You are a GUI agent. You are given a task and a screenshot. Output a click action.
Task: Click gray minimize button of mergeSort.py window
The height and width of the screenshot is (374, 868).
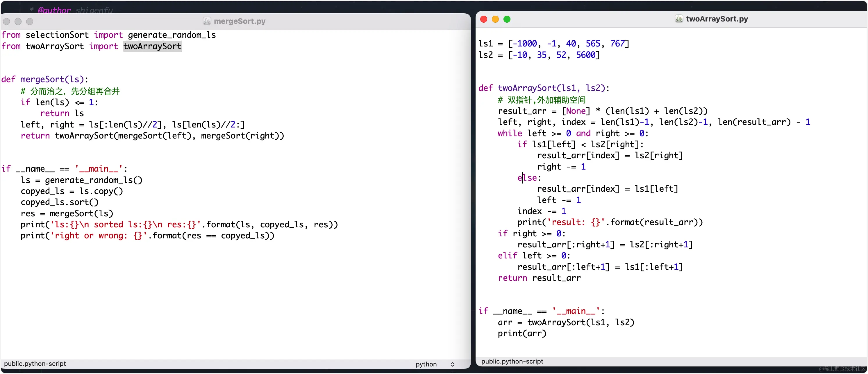tap(18, 21)
